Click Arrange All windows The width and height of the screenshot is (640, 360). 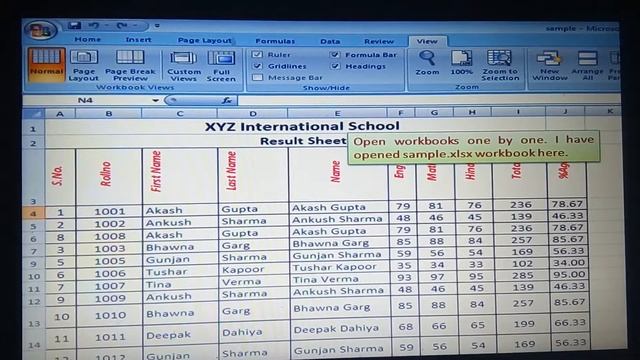587,65
